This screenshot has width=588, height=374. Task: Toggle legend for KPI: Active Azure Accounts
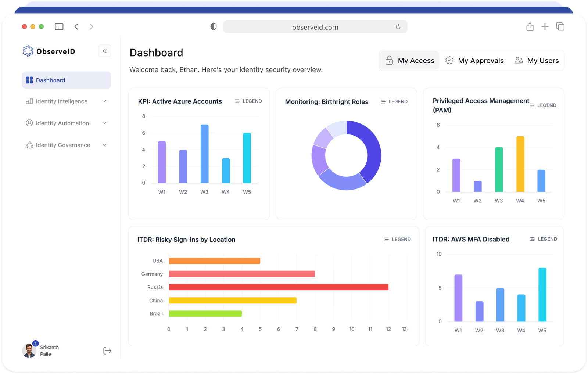pyautogui.click(x=248, y=101)
